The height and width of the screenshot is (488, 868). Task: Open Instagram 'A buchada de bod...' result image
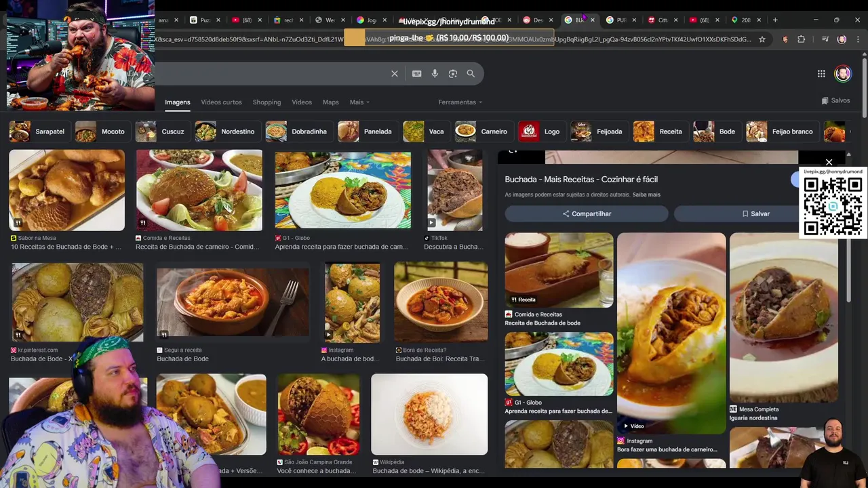click(352, 302)
